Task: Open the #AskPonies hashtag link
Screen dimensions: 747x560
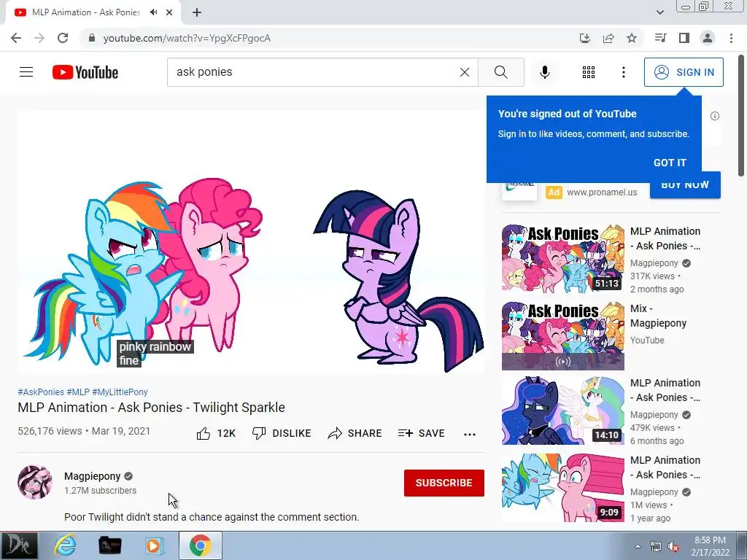Action: [41, 392]
